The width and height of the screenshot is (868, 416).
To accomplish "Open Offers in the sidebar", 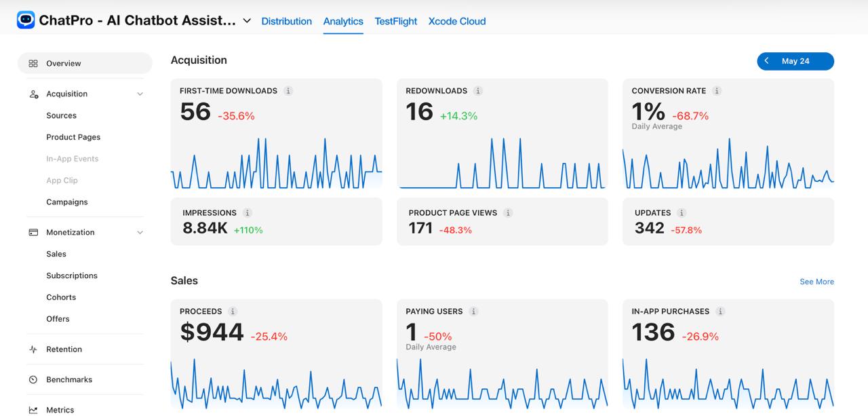I will coord(58,319).
